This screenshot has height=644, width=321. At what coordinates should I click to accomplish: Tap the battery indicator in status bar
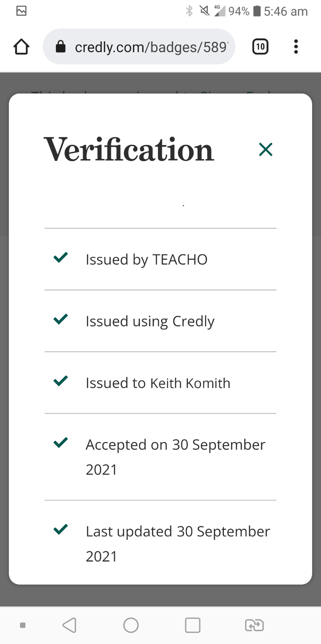click(x=257, y=11)
